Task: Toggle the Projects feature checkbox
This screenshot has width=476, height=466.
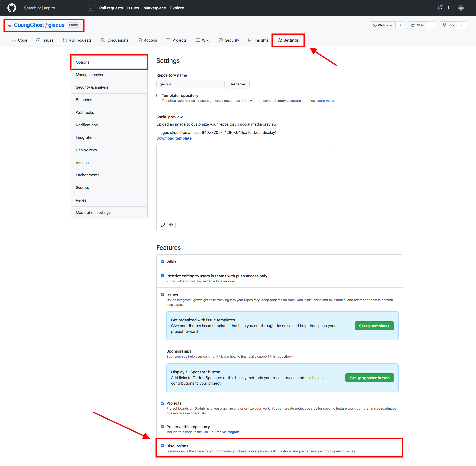Action: point(162,403)
